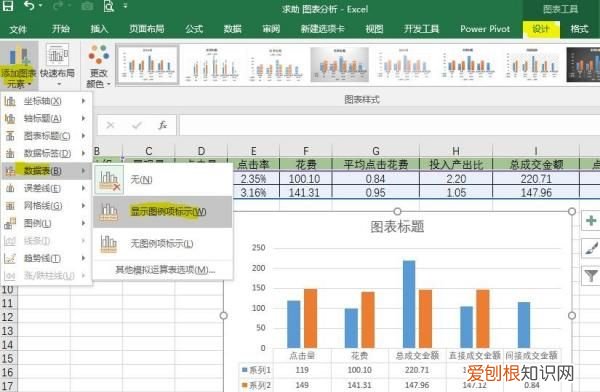Switch to the 开发工具 ribbon tab
The image size is (600, 392).
(421, 29)
